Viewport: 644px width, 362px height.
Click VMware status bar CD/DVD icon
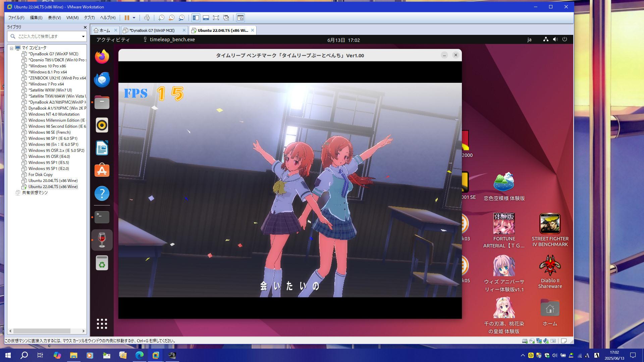point(532,341)
